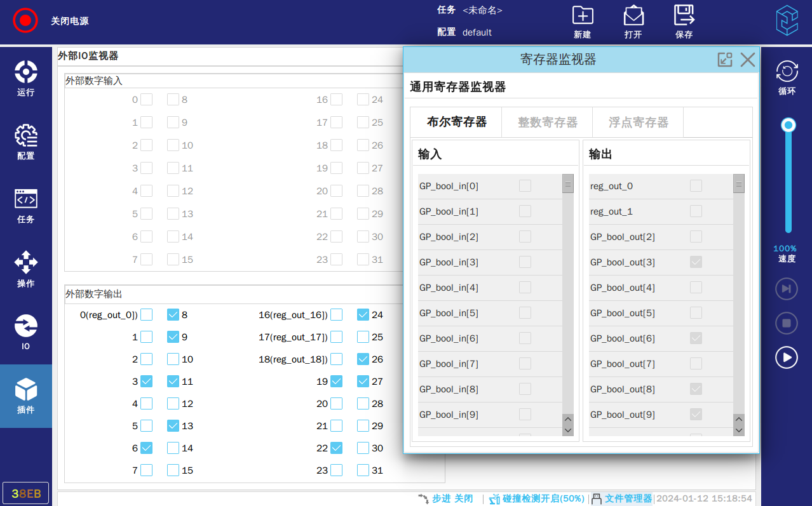The image size is (812, 506).
Task: Adjust the speed slider handle
Action: pyautogui.click(x=788, y=125)
